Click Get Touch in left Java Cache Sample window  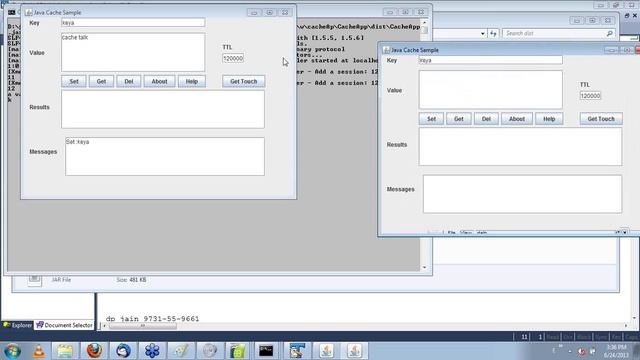pos(244,81)
